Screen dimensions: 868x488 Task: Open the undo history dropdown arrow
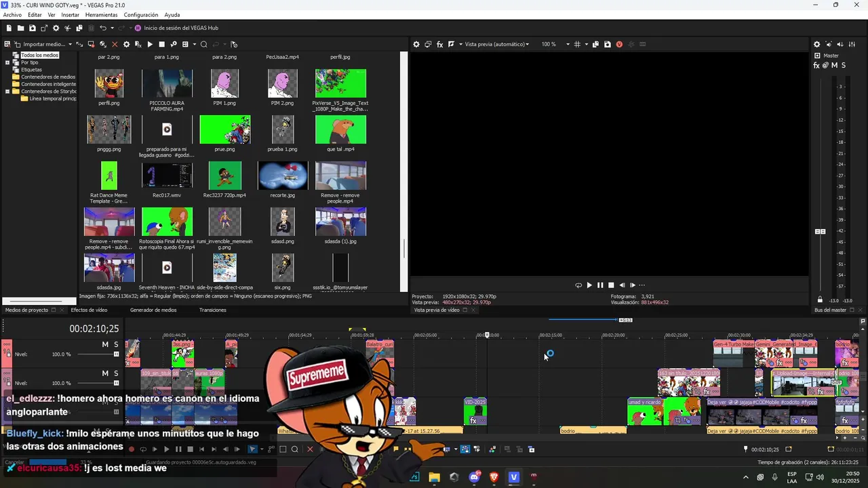point(112,28)
